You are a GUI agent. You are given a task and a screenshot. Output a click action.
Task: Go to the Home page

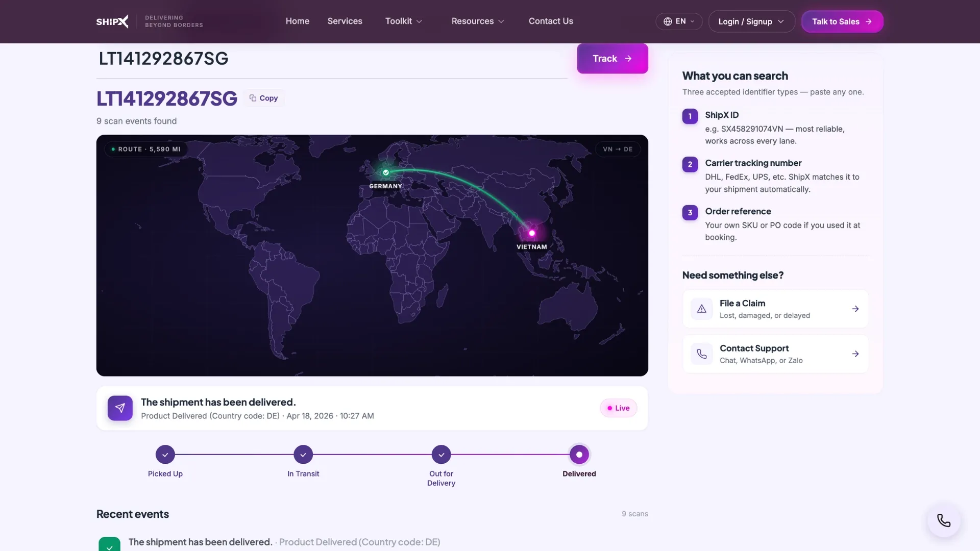pos(298,21)
